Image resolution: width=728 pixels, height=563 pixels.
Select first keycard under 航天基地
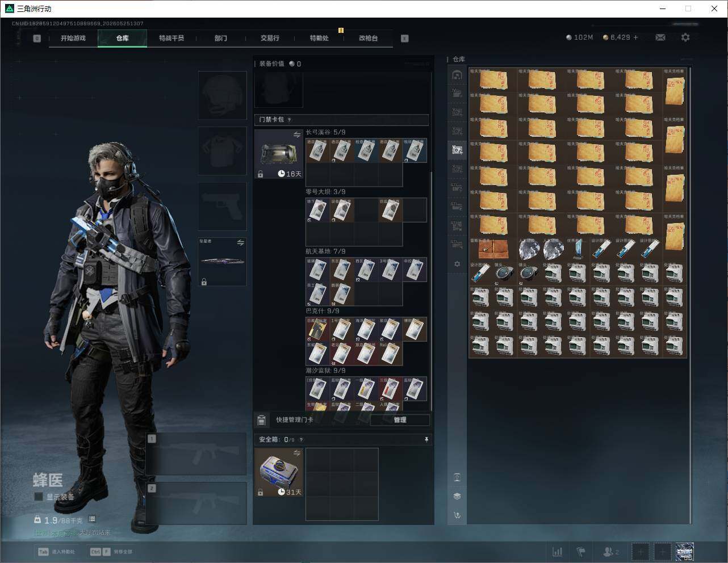pyautogui.click(x=318, y=270)
